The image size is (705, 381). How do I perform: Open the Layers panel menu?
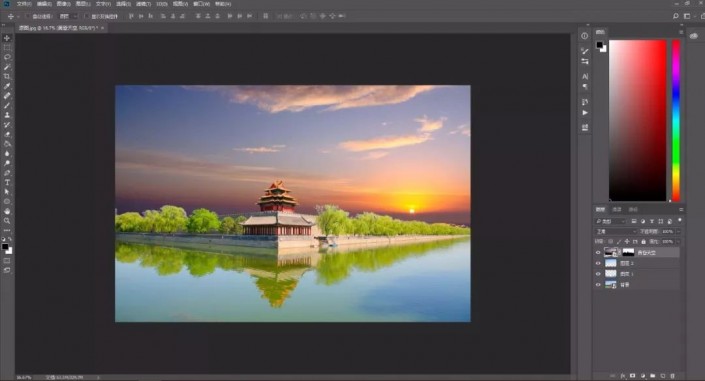681,210
